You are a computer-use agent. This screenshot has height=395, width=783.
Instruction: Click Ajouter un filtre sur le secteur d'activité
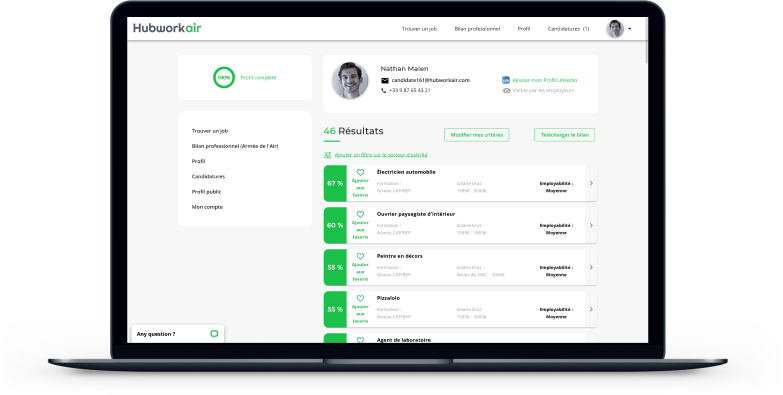pyautogui.click(x=381, y=155)
